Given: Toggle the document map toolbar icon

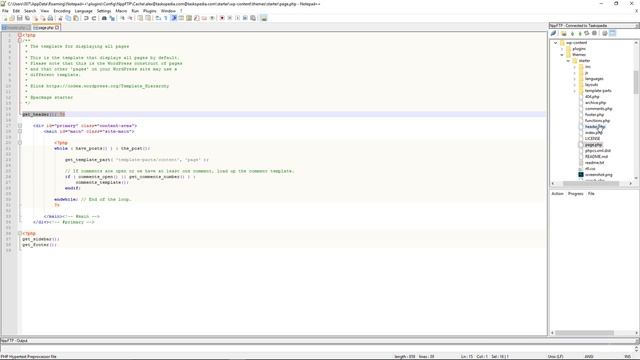Looking at the screenshot, I should (x=189, y=18).
